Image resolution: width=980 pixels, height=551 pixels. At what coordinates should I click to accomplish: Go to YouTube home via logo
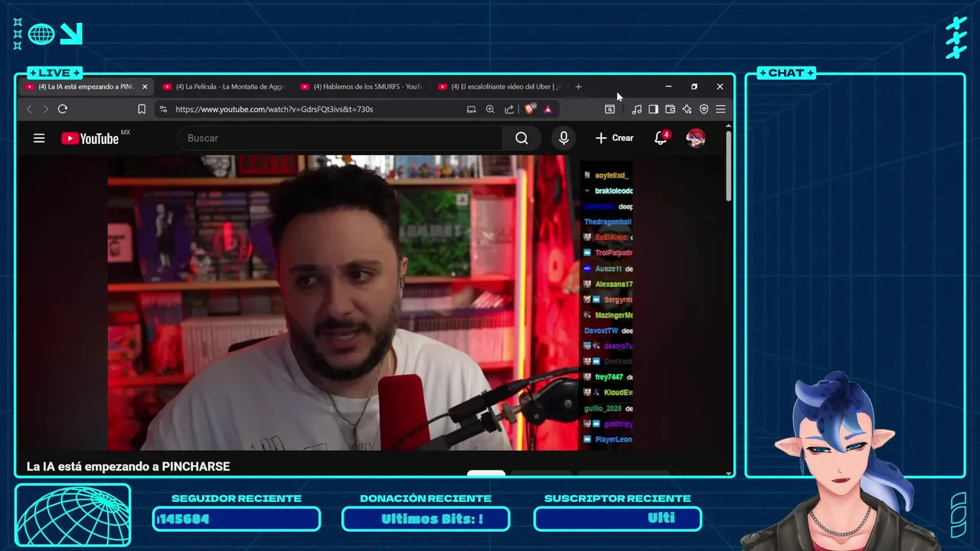[90, 139]
